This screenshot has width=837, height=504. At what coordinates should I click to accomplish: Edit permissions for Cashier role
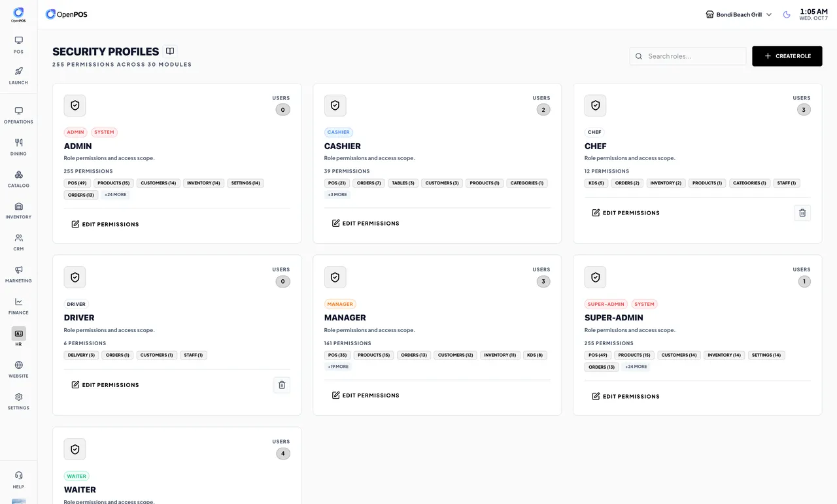pos(366,223)
